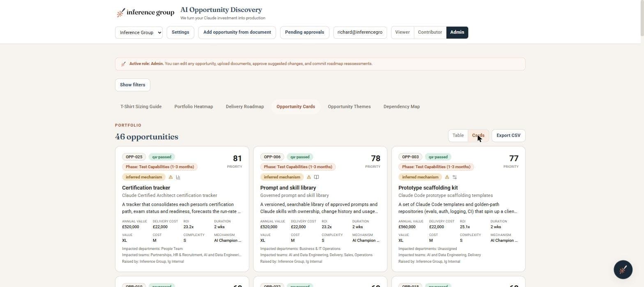Click Phase badge on Certification tracker card
This screenshot has width=644, height=287.
[x=160, y=167]
